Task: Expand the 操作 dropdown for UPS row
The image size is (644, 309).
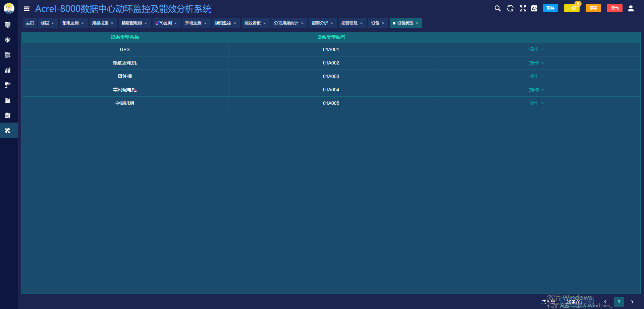Action: point(537,49)
